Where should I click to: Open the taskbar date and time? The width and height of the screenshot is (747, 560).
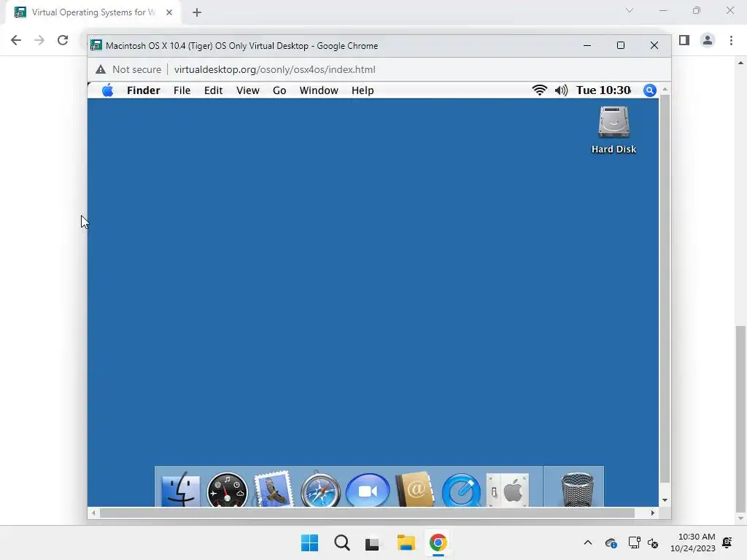click(693, 542)
